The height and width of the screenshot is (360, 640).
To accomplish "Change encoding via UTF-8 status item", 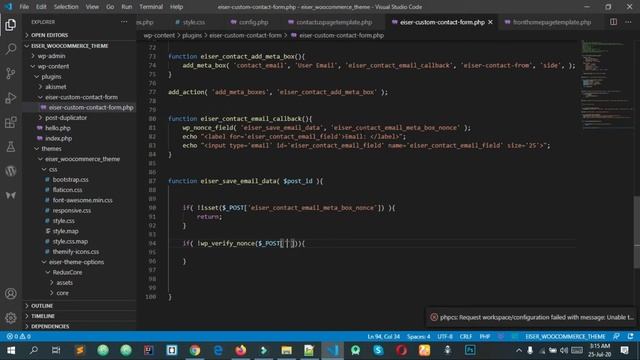I will 445,336.
